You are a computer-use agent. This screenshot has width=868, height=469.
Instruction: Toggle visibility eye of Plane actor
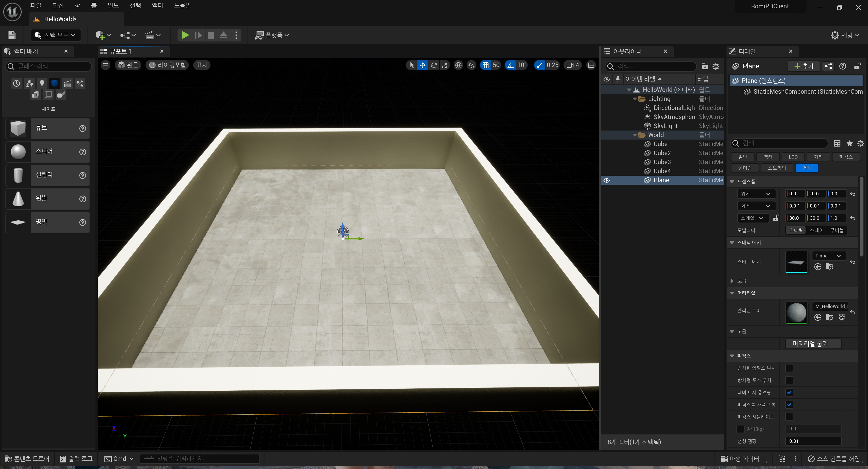tap(606, 180)
